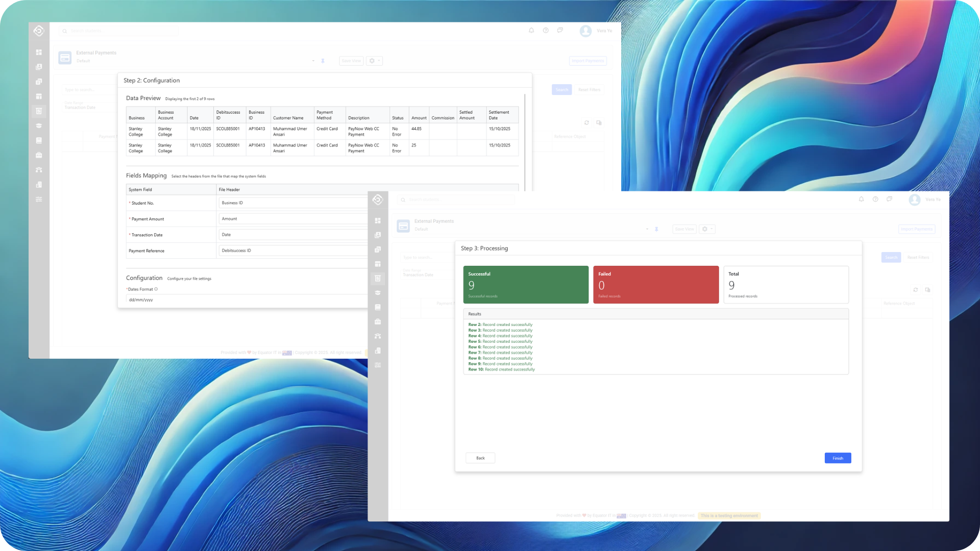Screen dimensions: 980x551
Task: Open dashboard grid icon in Step 3 window sidebar
Action: coord(378,220)
